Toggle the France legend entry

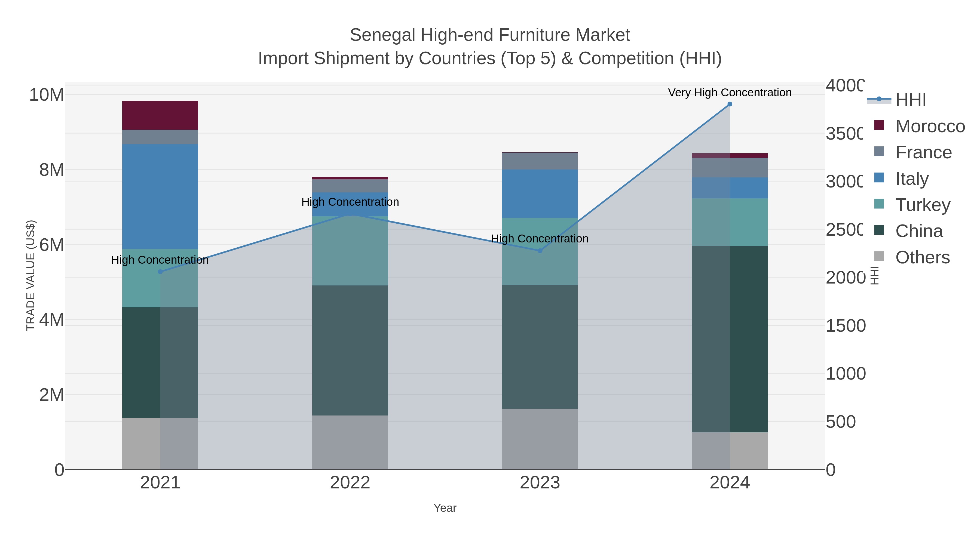913,152
